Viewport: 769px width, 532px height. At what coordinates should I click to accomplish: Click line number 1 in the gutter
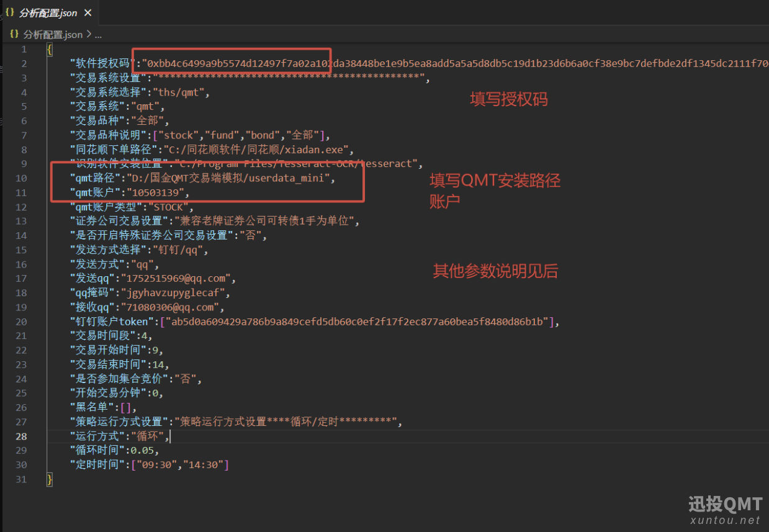(x=24, y=50)
